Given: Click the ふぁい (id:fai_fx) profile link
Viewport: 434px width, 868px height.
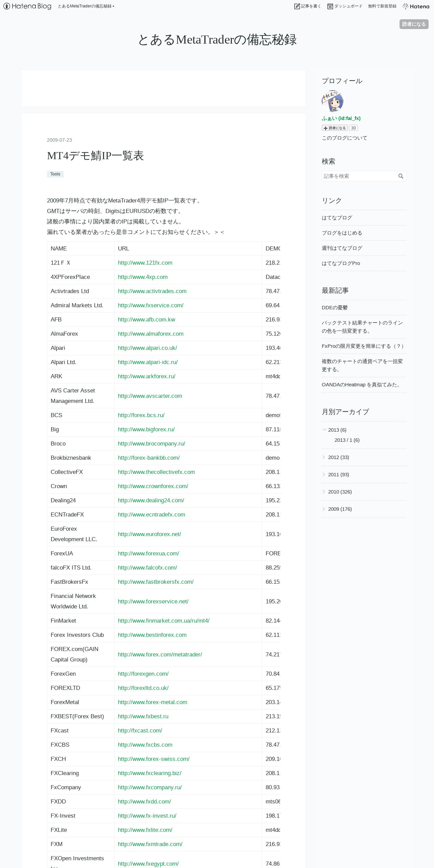Looking at the screenshot, I should click(341, 118).
